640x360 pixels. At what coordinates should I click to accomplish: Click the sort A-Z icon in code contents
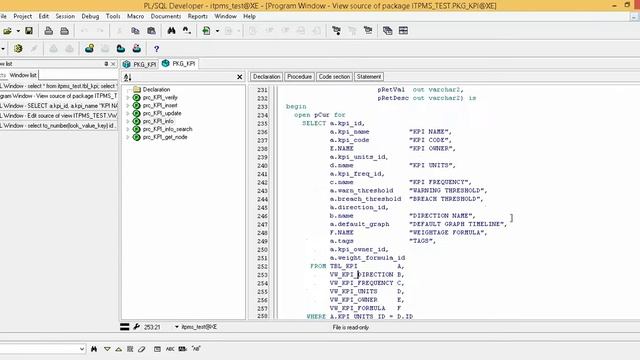click(127, 77)
